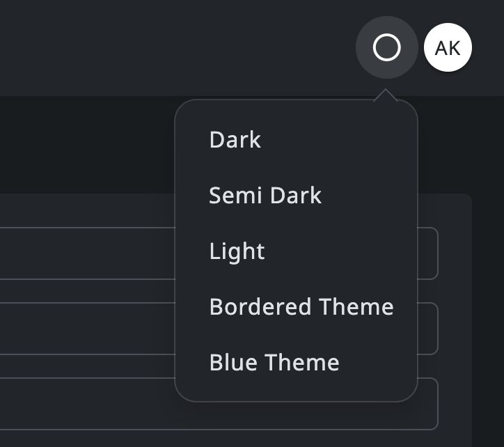This screenshot has height=447, width=504.
Task: Close the theme dropdown via the circle button
Action: pyautogui.click(x=386, y=48)
